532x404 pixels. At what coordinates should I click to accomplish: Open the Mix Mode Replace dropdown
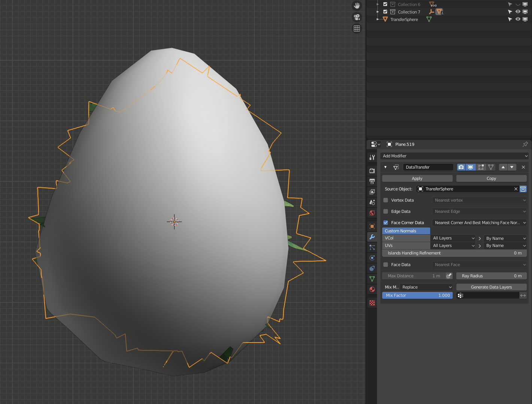(427, 287)
